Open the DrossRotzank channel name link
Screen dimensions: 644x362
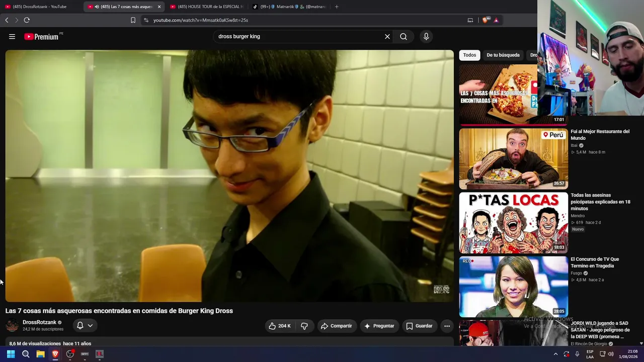pos(39,322)
